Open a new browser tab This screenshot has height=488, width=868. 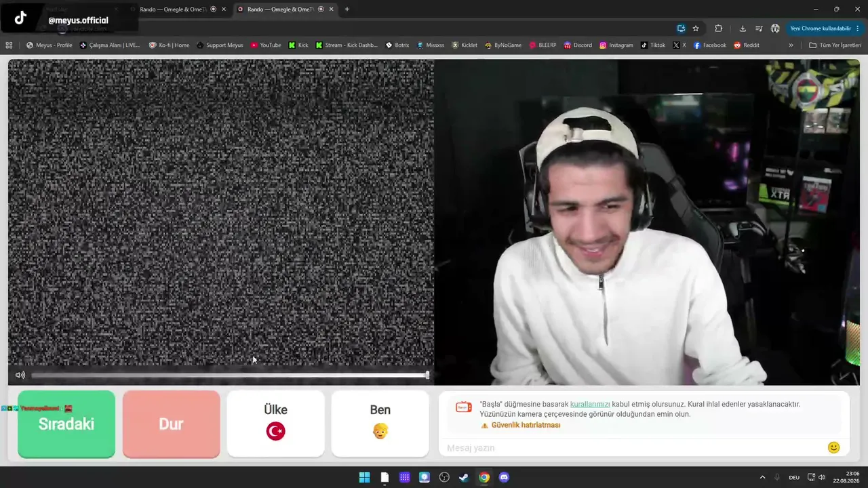(x=347, y=9)
